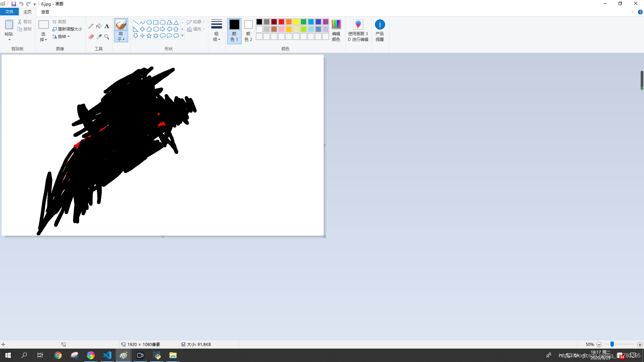Open Chrome from the taskbar
Image resolution: width=644 pixels, height=362 pixels.
58,355
